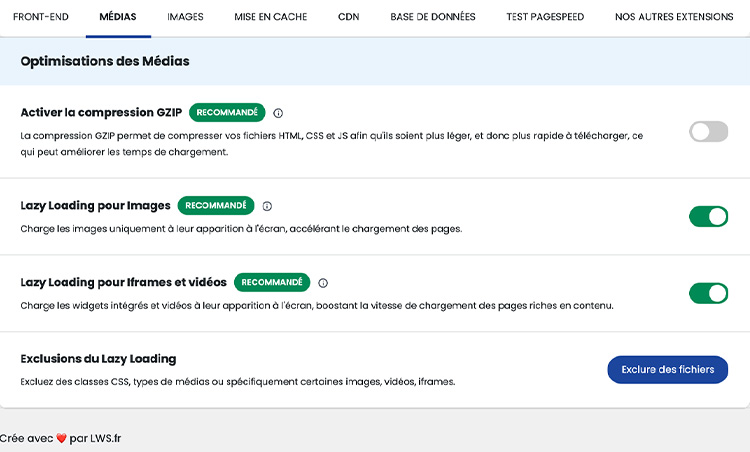This screenshot has width=750, height=452.
Task: Click the Exclure des fichiers button
Action: click(x=668, y=369)
